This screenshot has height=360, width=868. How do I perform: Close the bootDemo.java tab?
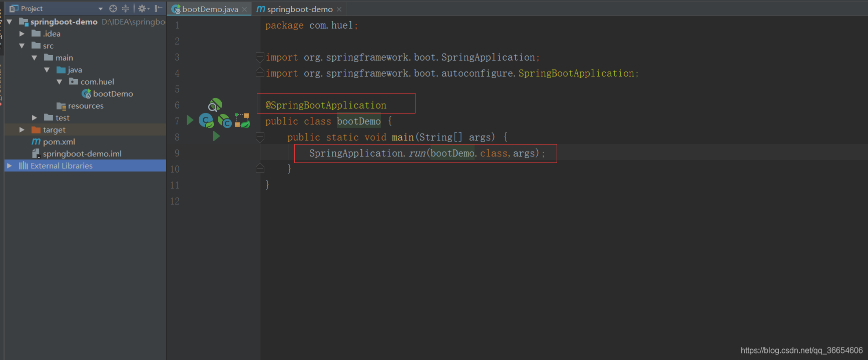click(244, 9)
